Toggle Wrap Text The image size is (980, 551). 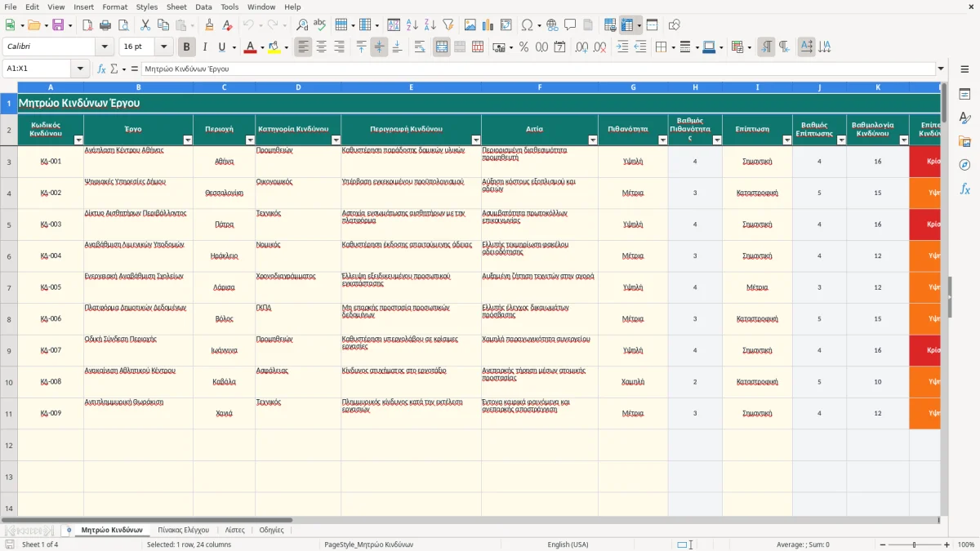[x=420, y=47]
